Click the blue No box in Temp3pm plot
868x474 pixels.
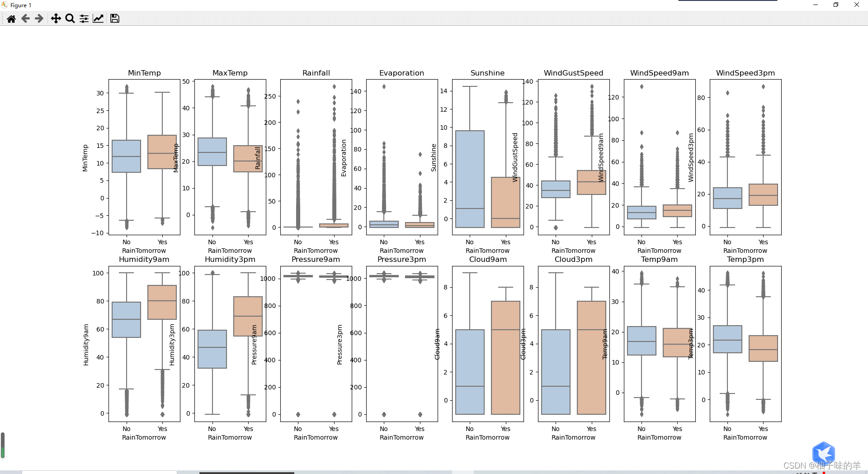[727, 339]
